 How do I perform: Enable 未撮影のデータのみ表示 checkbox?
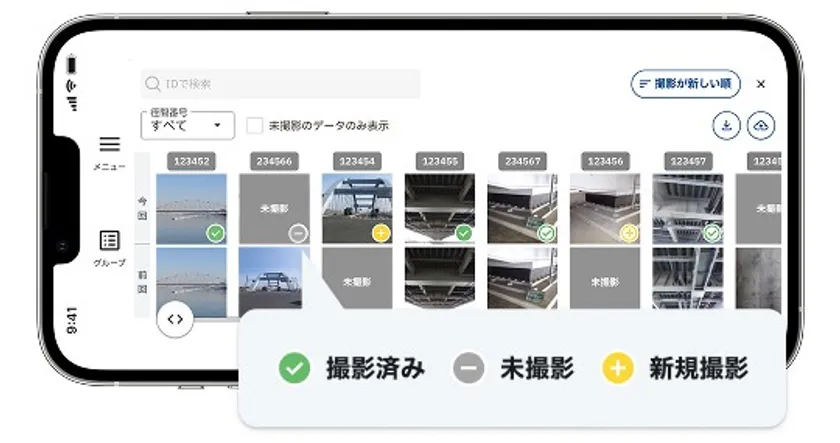click(254, 126)
